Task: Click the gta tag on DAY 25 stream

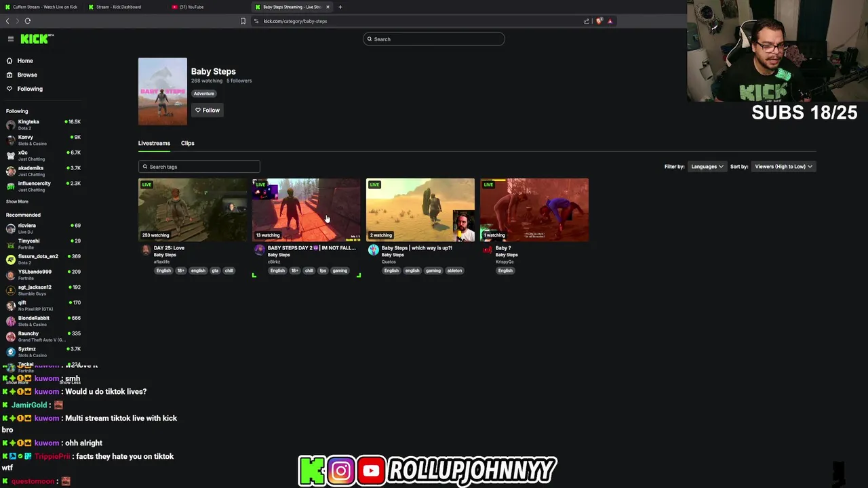Action: 215,271
